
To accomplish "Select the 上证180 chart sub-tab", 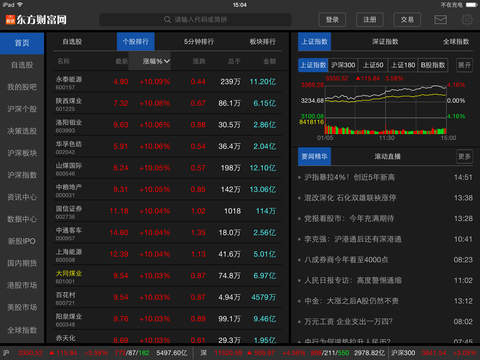I will point(403,65).
